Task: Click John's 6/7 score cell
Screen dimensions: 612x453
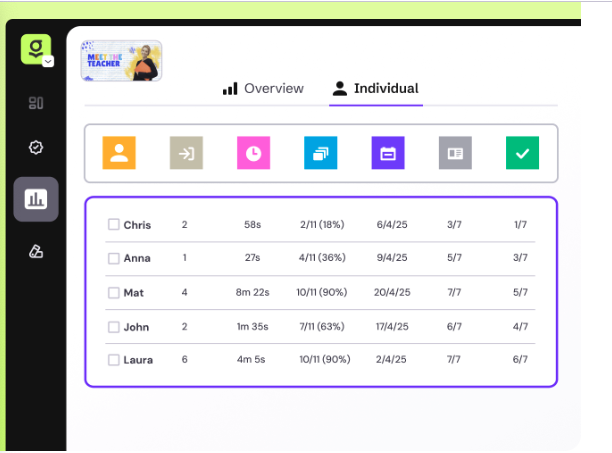Action: pyautogui.click(x=454, y=327)
